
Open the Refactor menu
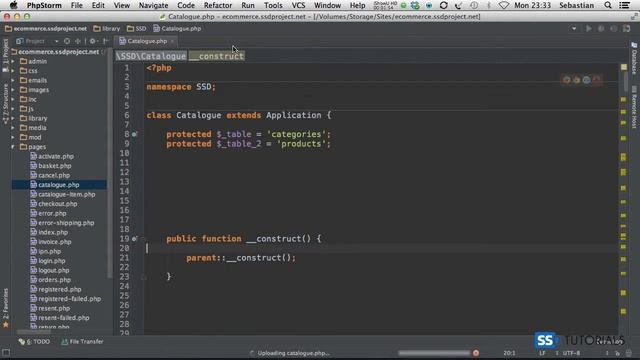[218, 5]
